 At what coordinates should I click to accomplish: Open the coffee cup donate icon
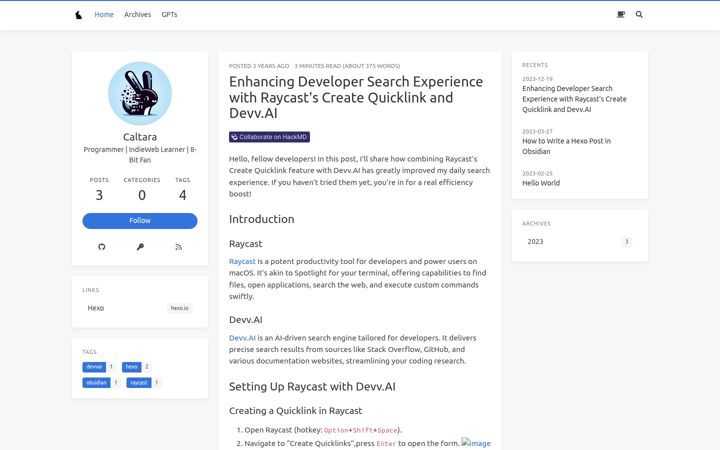[x=621, y=15]
